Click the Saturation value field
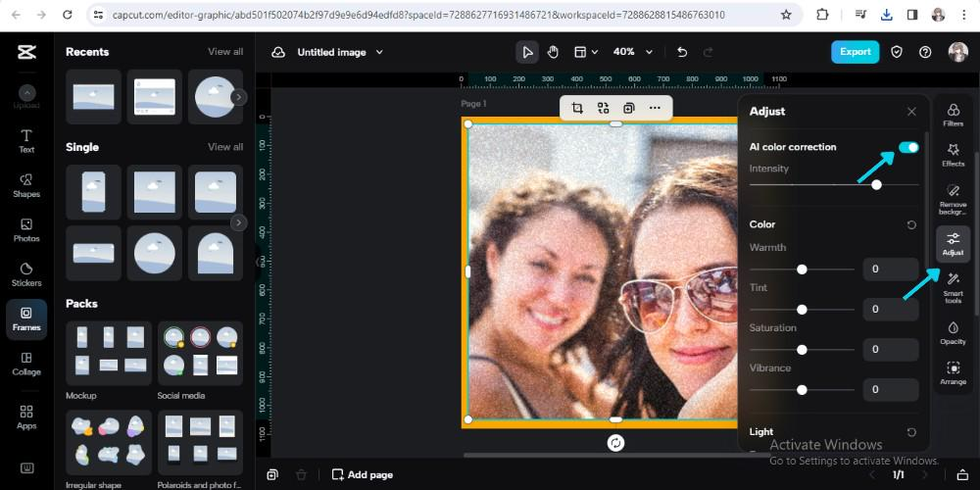Image resolution: width=980 pixels, height=490 pixels. [891, 350]
